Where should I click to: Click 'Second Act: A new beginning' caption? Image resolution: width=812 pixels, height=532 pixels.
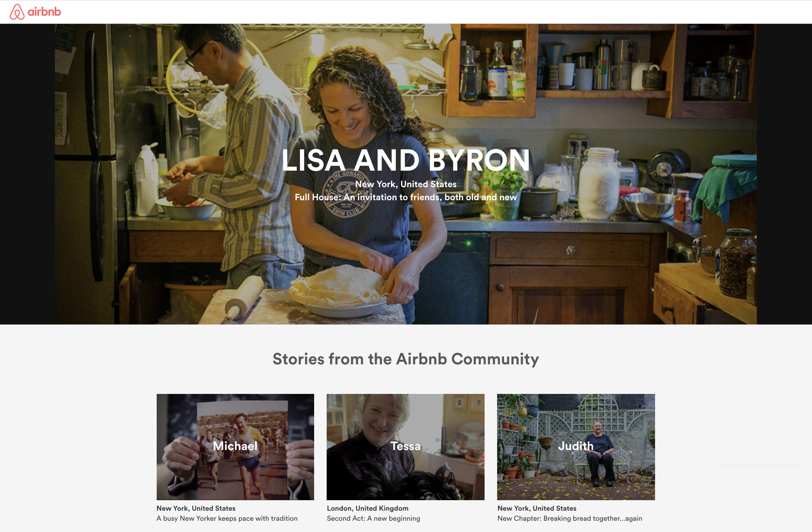click(x=373, y=518)
